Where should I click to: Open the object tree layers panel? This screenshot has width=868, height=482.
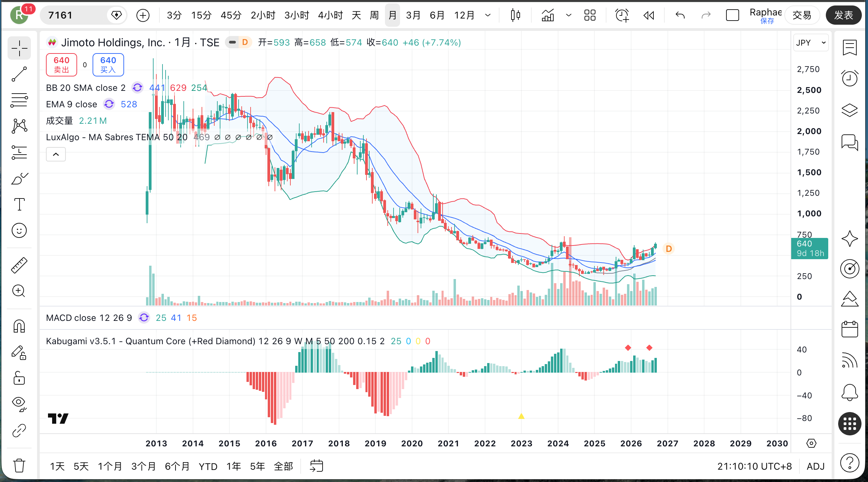[x=850, y=110]
